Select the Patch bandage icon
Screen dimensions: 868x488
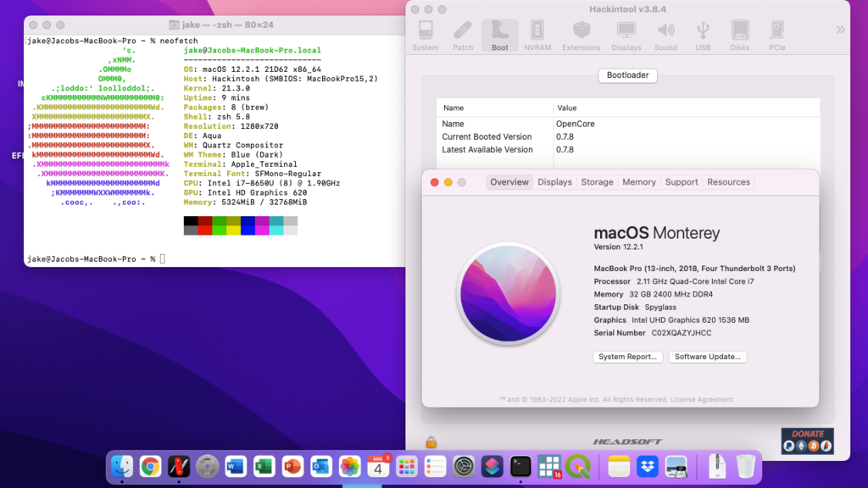tap(463, 35)
